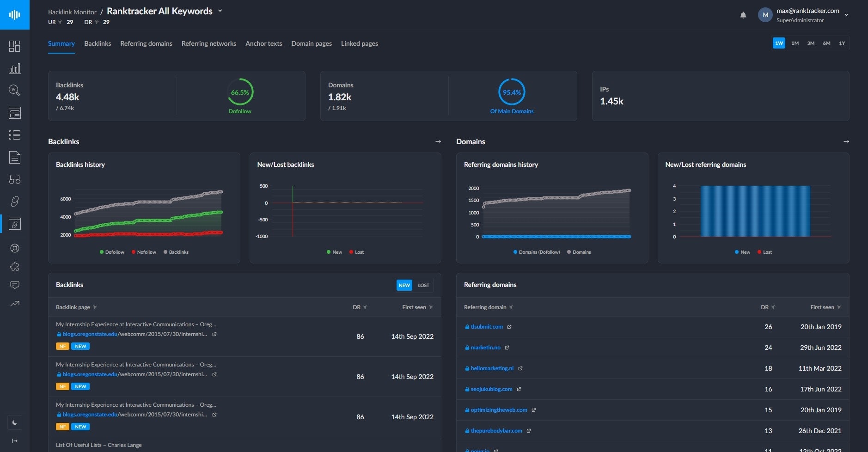Switch to the Summary tab
This screenshot has height=452, width=868.
(61, 43)
